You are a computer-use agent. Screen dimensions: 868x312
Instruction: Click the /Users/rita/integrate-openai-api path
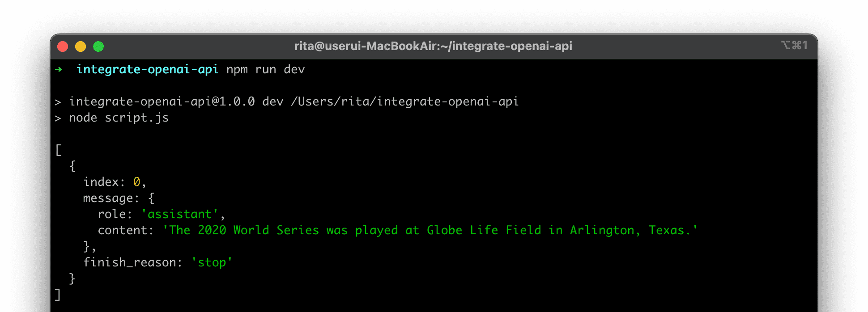click(404, 101)
